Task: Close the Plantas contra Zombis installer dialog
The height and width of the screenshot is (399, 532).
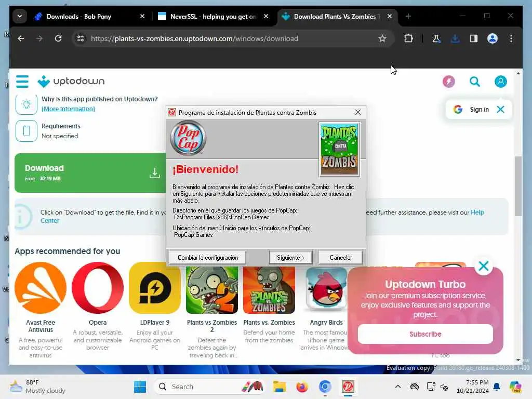Action: pyautogui.click(x=358, y=112)
